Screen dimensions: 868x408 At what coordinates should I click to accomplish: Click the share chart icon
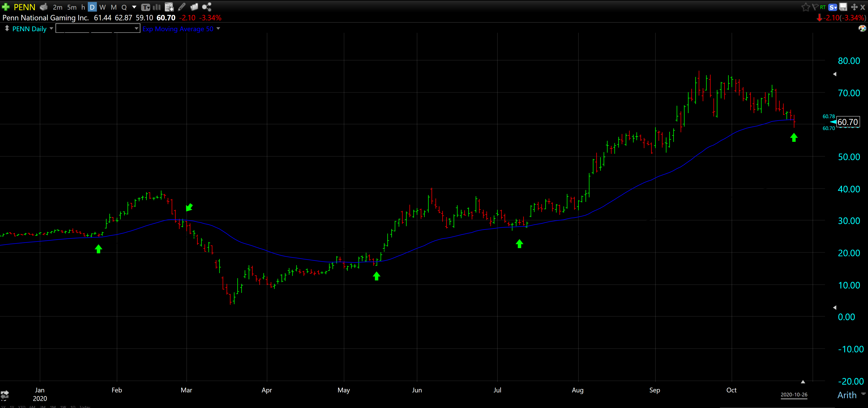tap(207, 7)
